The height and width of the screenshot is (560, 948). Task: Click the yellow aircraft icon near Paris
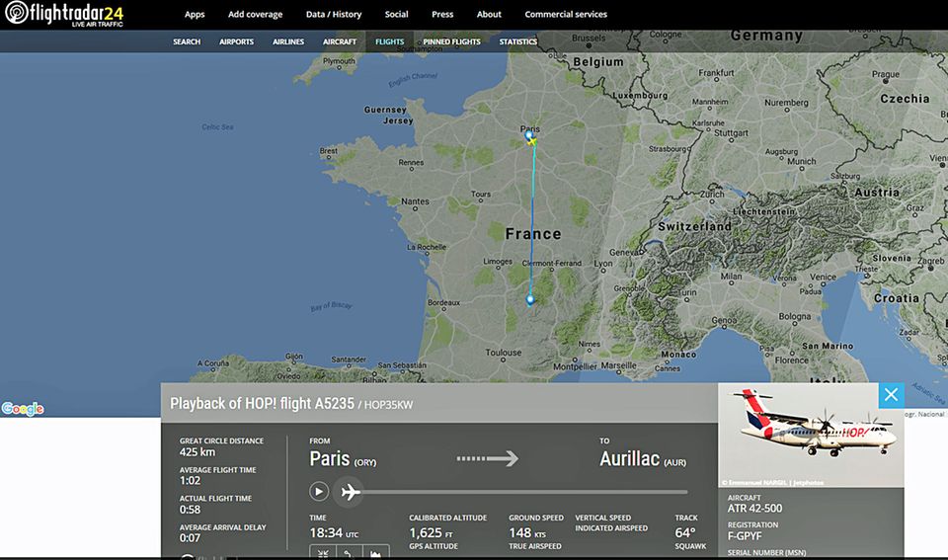point(532,141)
